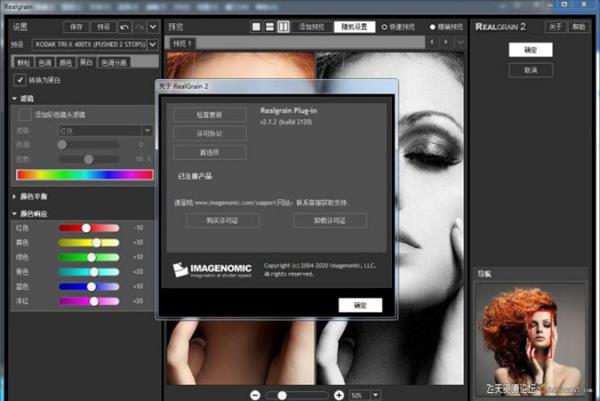Click the zoom out minus icon
Screen dimensions: 600x401
click(256, 395)
